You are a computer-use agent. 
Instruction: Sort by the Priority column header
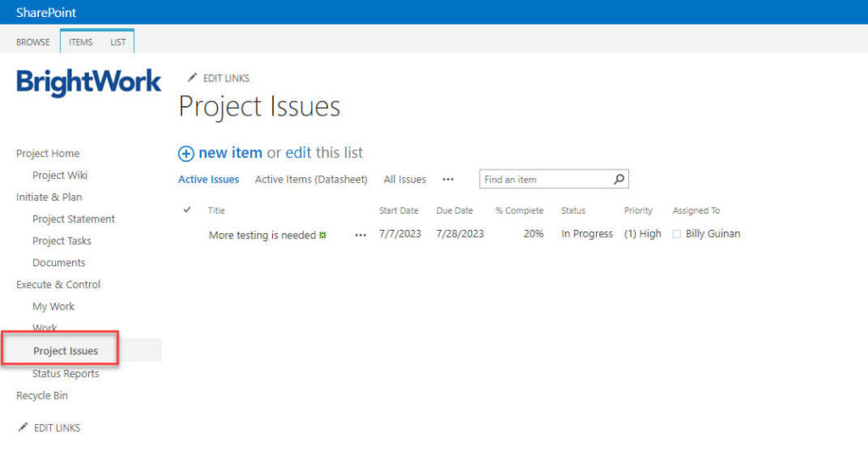coord(638,210)
